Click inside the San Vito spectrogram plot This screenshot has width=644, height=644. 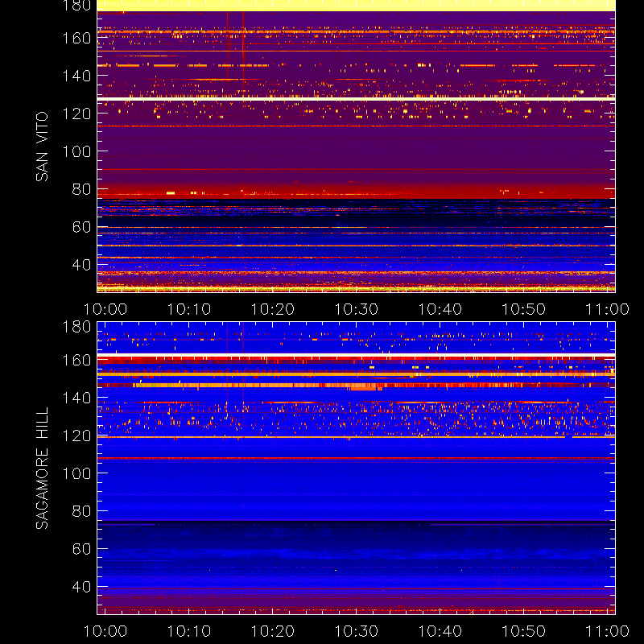click(x=356, y=147)
